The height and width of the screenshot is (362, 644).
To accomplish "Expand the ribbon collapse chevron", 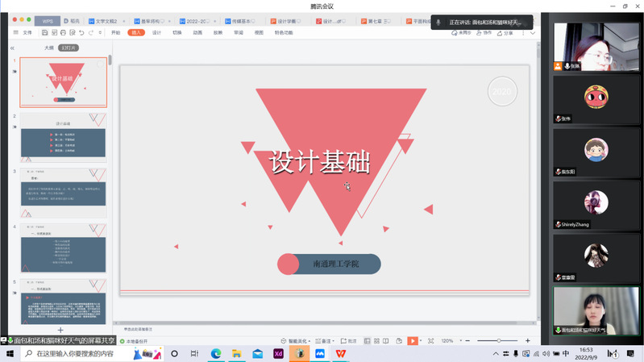I will coord(533,33).
